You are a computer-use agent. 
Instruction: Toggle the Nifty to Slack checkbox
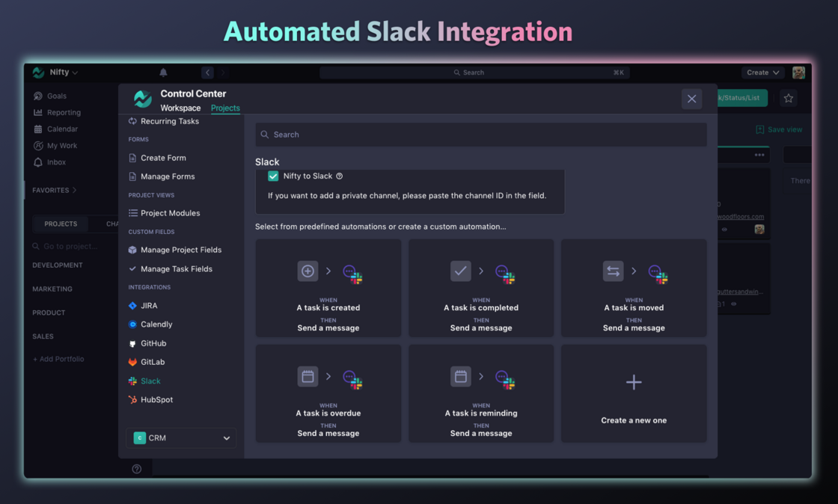tap(273, 176)
